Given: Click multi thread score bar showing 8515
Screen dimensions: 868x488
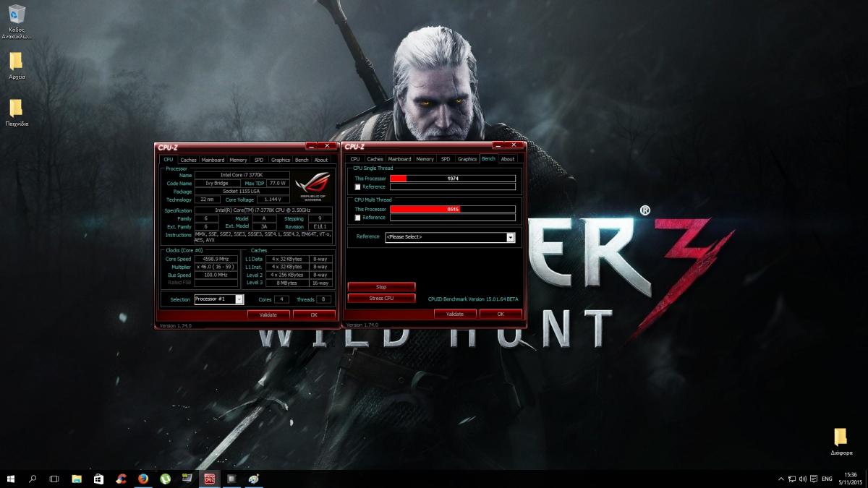Looking at the screenshot, I should 453,209.
